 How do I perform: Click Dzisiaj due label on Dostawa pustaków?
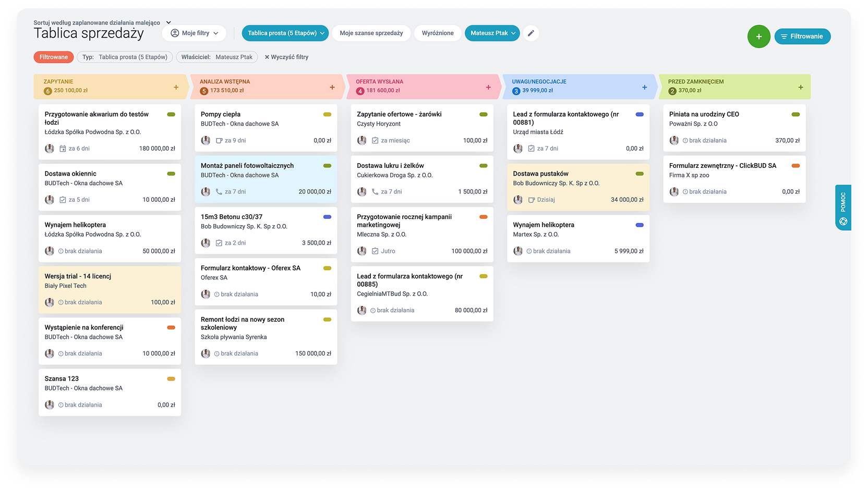(x=546, y=200)
